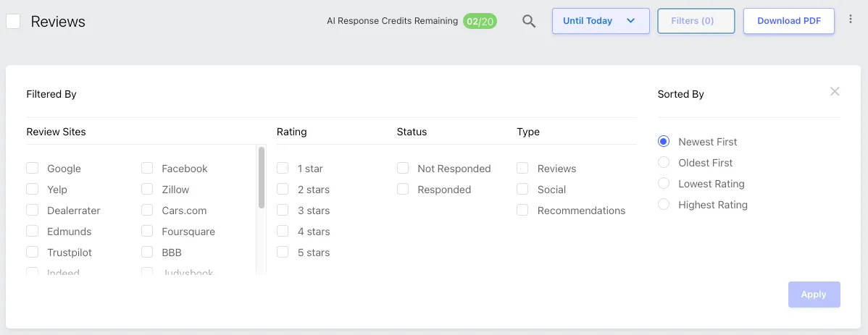Select the Reviews type checkbox
Screen dimensions: 868x335
pos(522,168)
